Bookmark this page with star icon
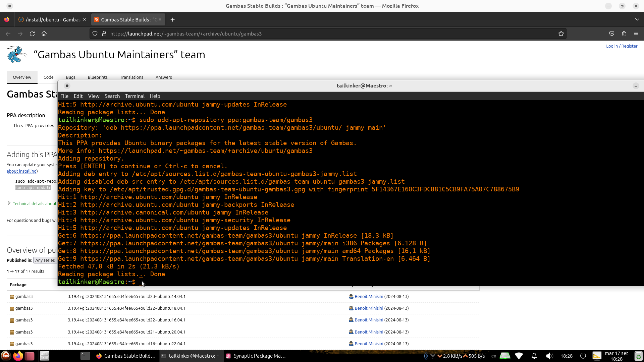This screenshot has width=644, height=362. pos(561,34)
